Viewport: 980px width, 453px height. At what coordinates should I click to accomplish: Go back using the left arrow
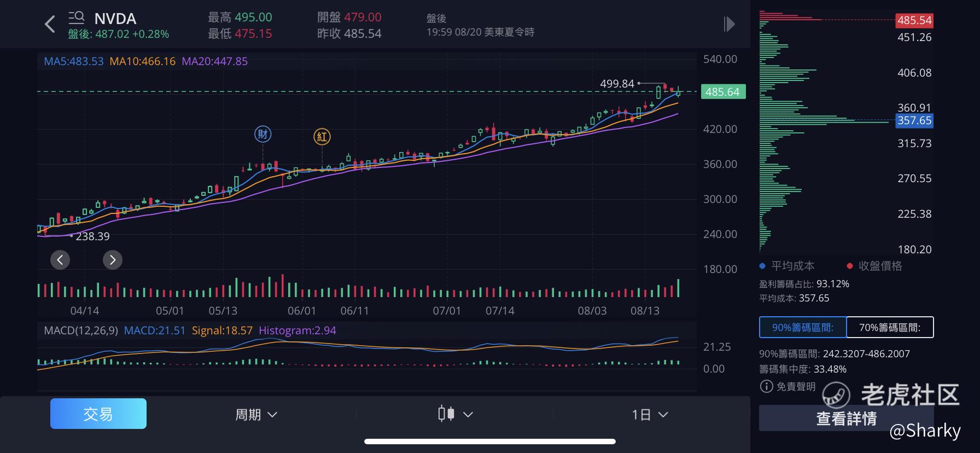tap(50, 24)
